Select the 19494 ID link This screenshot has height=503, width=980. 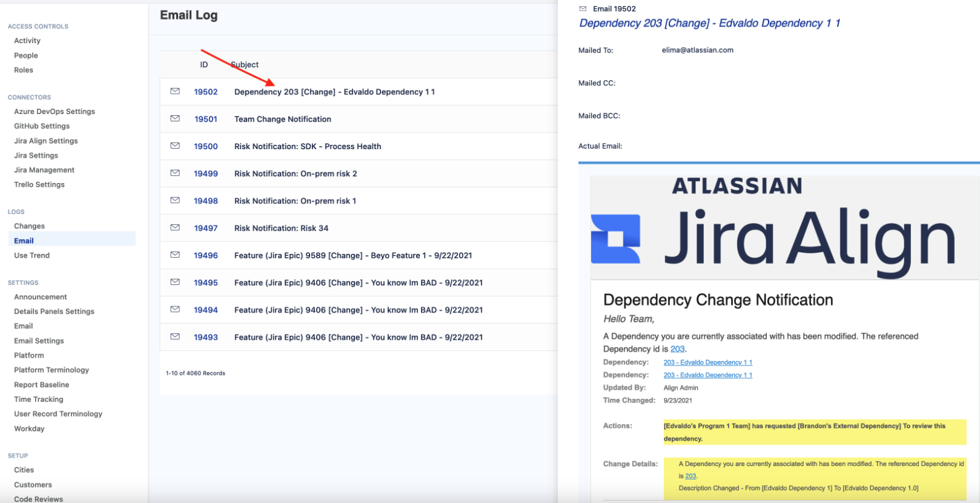point(206,310)
